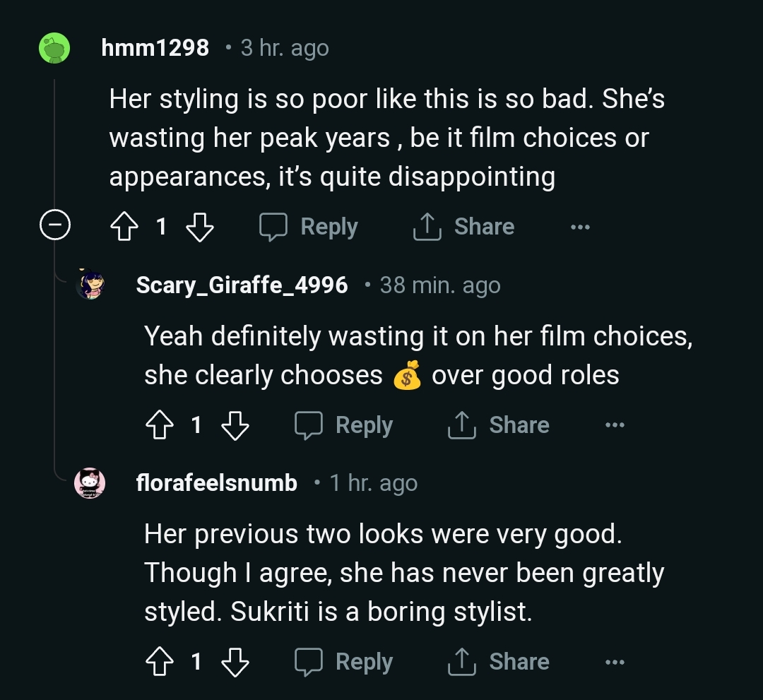Open the hmm1298 username profile link
This screenshot has height=700, width=763.
point(155,48)
